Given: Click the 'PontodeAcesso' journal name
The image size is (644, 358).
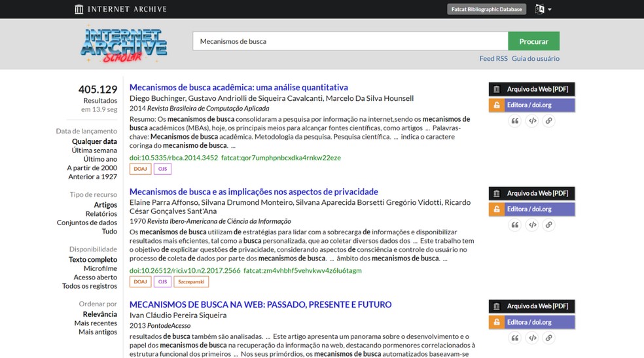Looking at the screenshot, I should (169, 325).
